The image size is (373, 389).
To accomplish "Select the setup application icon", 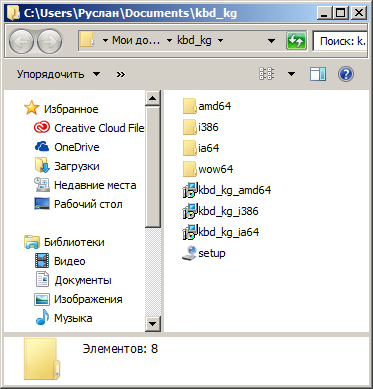I will point(189,253).
